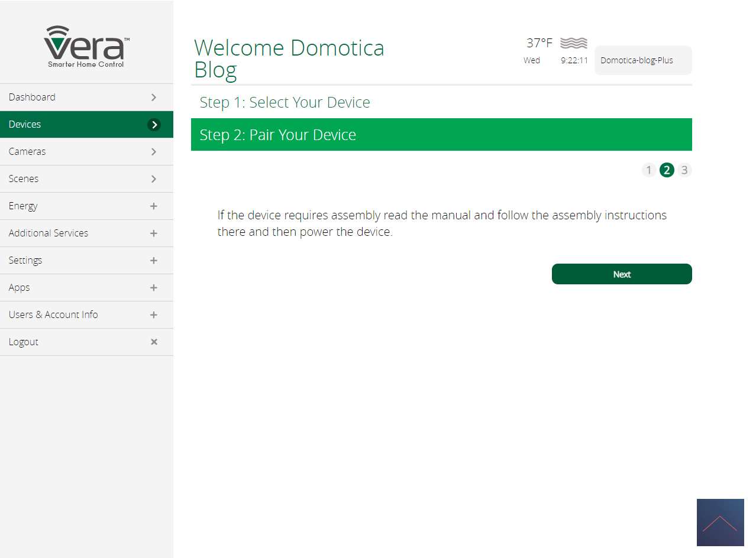756x558 pixels.
Task: Jump to step 3 indicator
Action: [684, 170]
